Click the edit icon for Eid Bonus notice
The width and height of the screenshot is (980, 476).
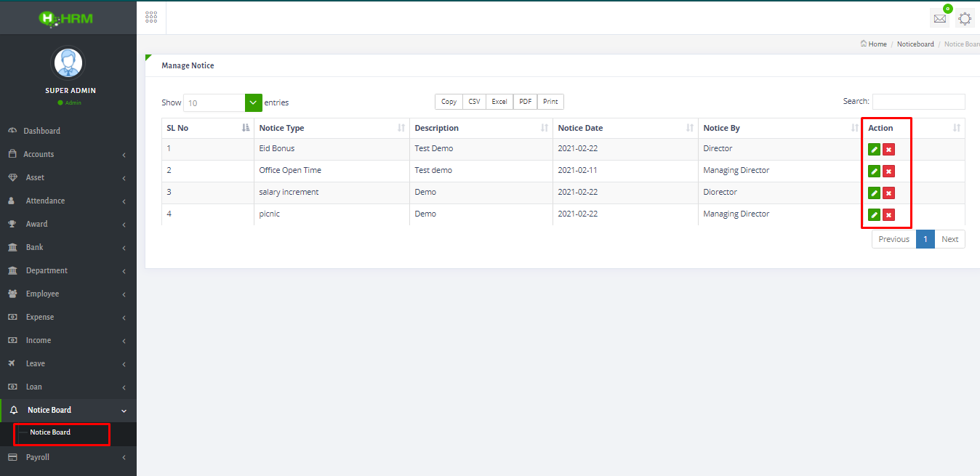874,150
